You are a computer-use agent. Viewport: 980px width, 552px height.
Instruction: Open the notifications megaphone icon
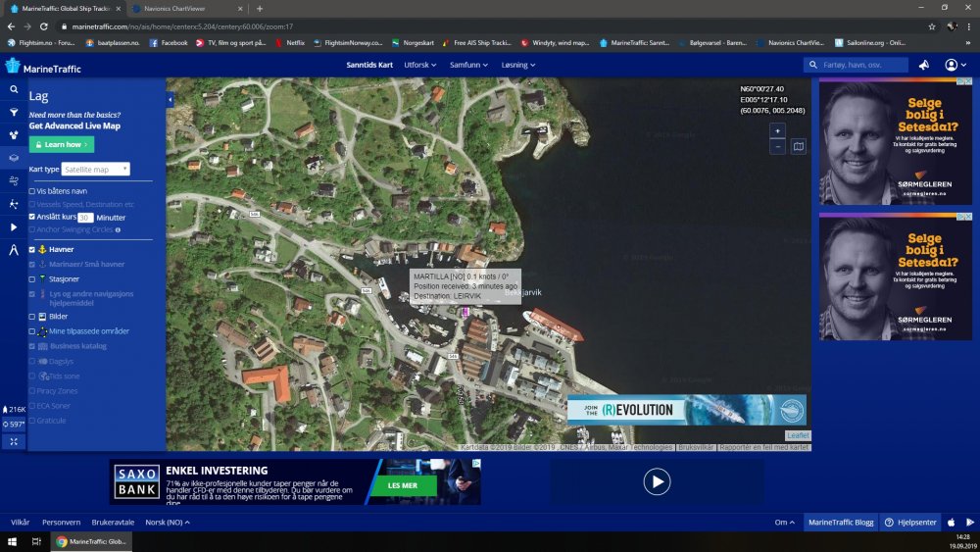tap(924, 65)
